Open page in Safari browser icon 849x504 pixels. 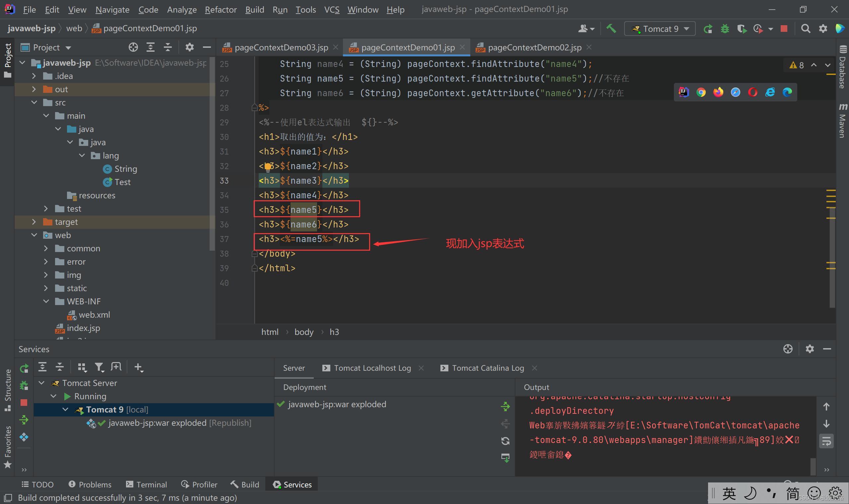point(736,92)
